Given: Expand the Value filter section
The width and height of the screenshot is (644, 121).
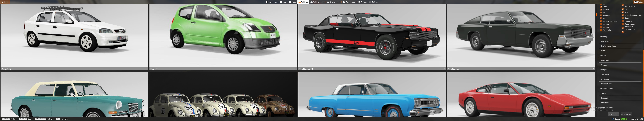Looking at the screenshot, I should click(620, 51).
